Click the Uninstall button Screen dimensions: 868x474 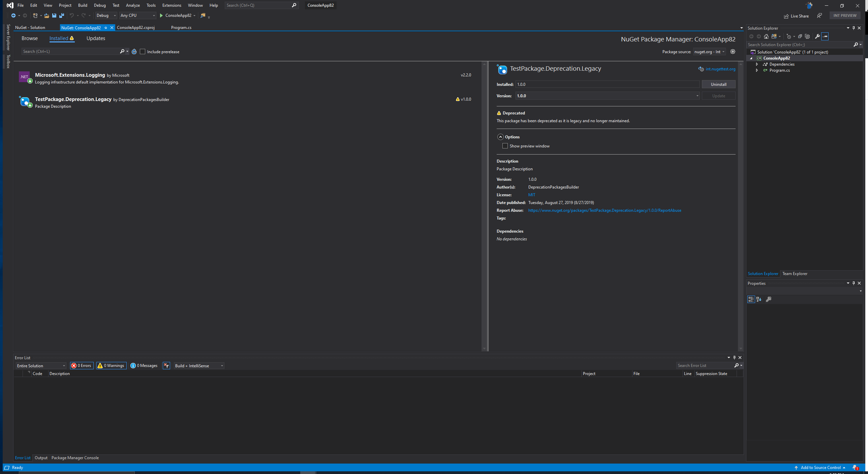pyautogui.click(x=718, y=84)
